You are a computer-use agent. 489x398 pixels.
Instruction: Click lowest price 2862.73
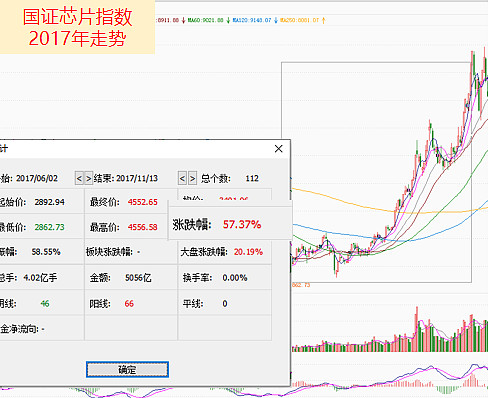[x=49, y=227]
